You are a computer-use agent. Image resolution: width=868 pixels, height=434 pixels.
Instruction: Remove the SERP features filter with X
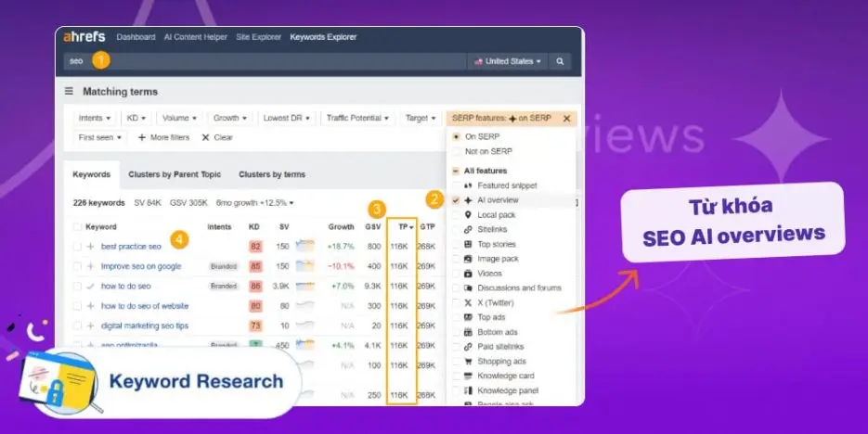pyautogui.click(x=566, y=119)
